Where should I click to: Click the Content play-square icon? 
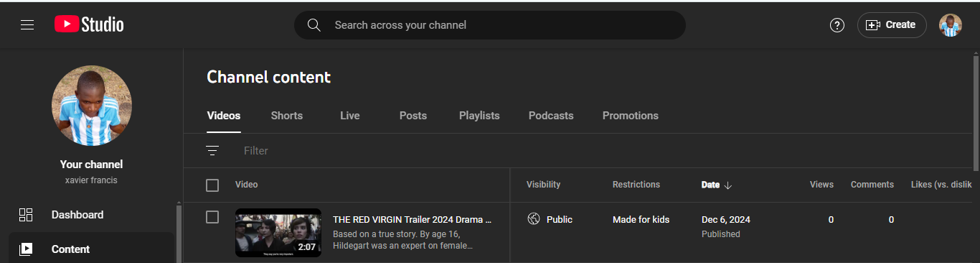point(26,249)
